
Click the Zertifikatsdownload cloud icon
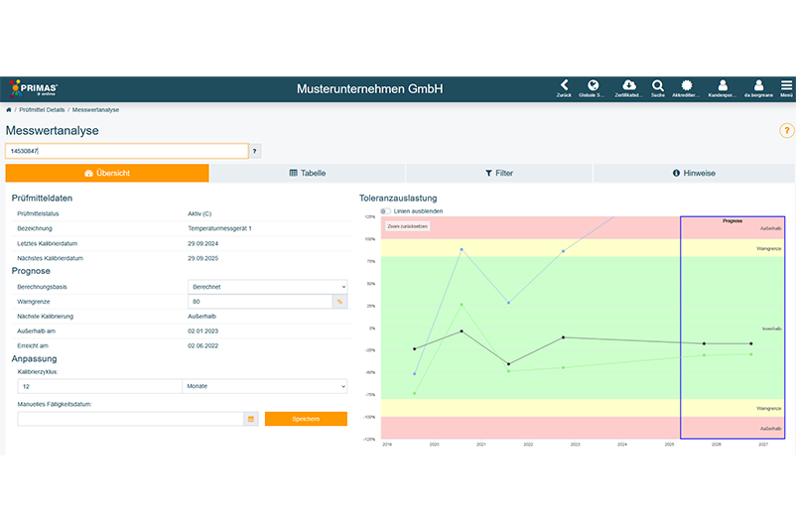628,86
